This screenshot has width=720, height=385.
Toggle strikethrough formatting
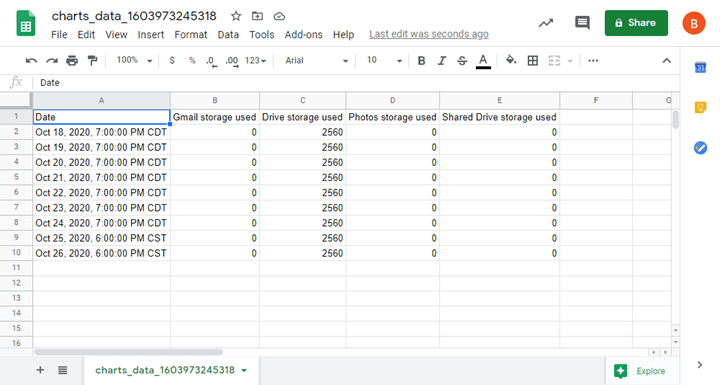tap(462, 61)
